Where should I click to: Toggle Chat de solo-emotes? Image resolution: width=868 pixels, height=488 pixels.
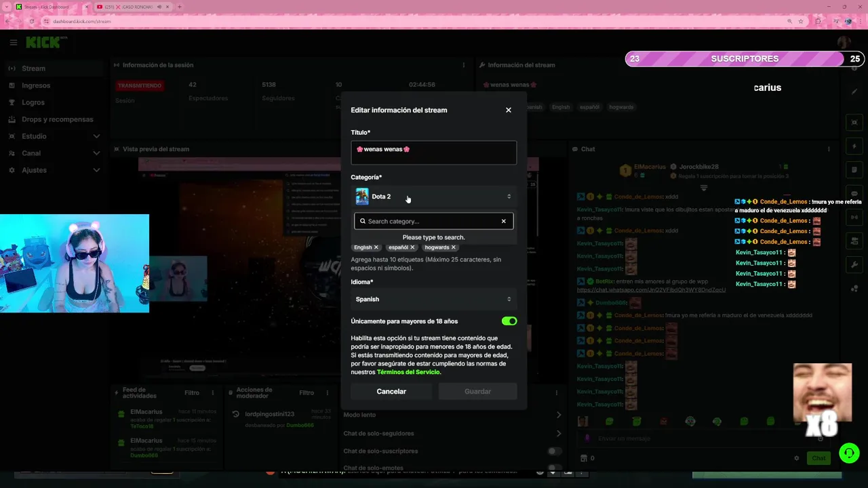(x=554, y=468)
